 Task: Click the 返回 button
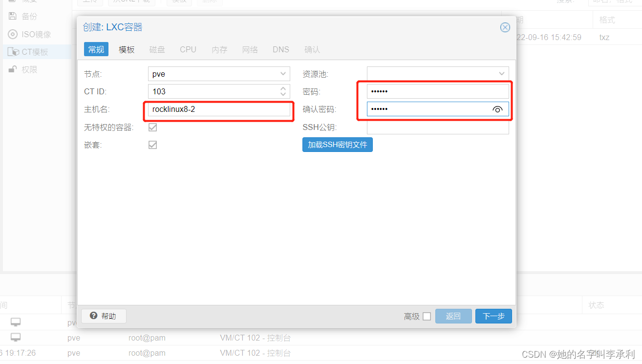pyautogui.click(x=453, y=316)
